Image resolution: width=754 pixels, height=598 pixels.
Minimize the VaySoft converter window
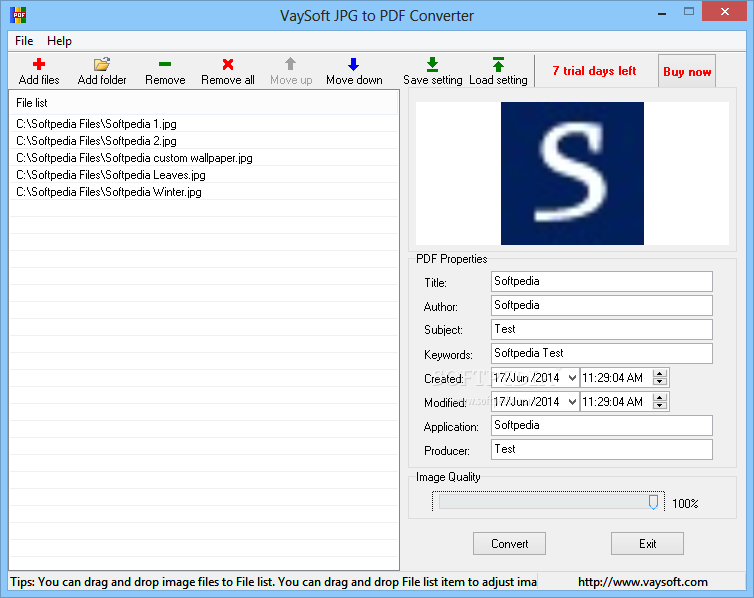(662, 12)
